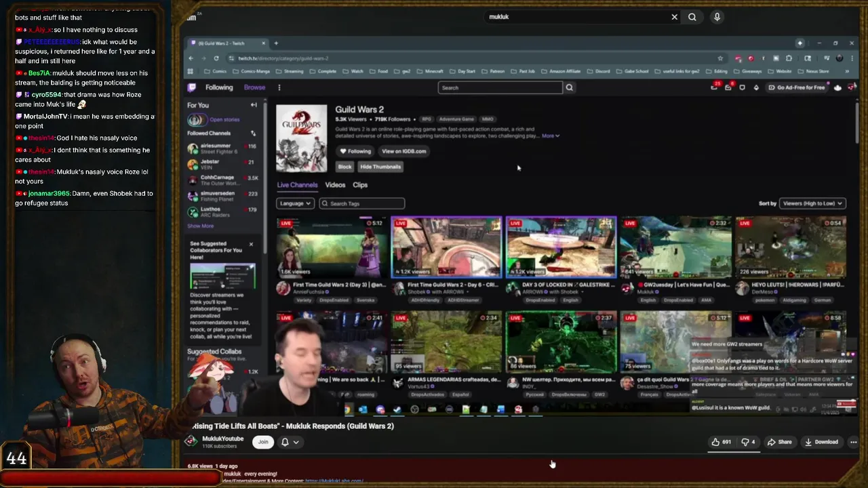Open Mukluk GW2uesday stream thumbnail
This screenshot has height=488, width=868.
[676, 247]
